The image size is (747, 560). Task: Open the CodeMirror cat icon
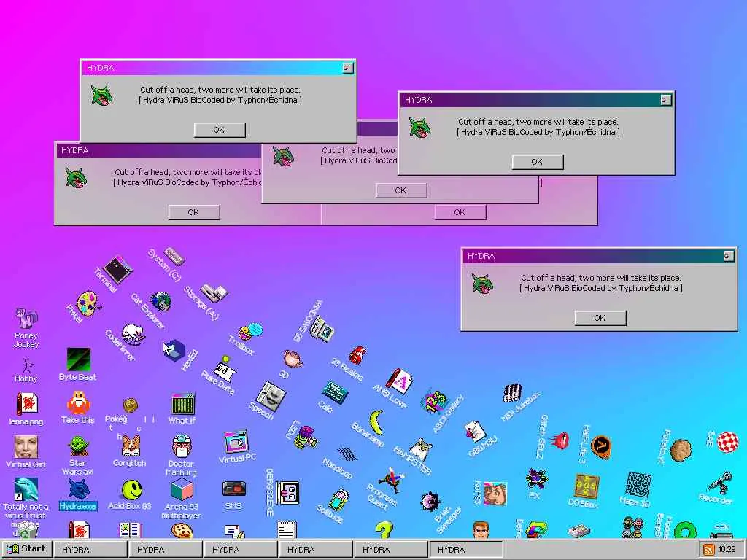tap(134, 334)
